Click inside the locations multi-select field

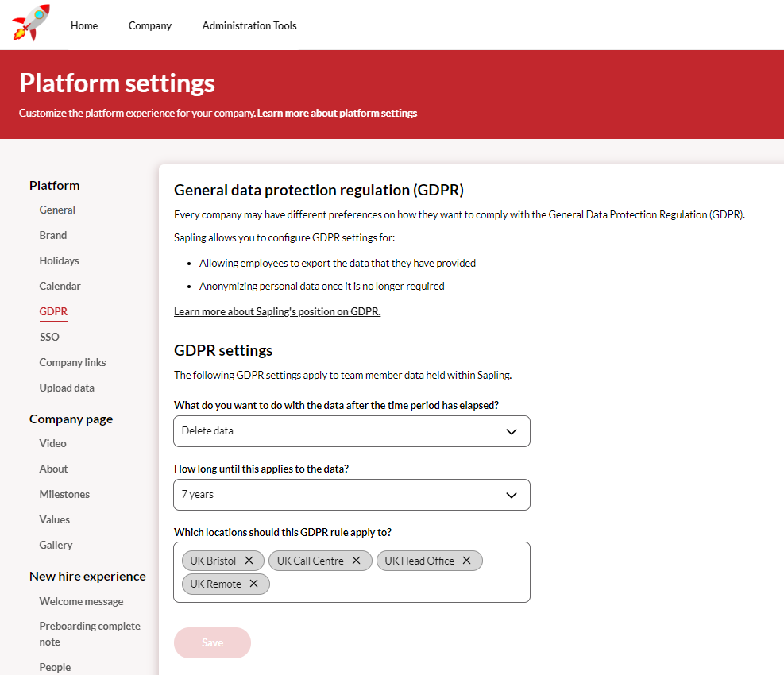tap(397, 584)
